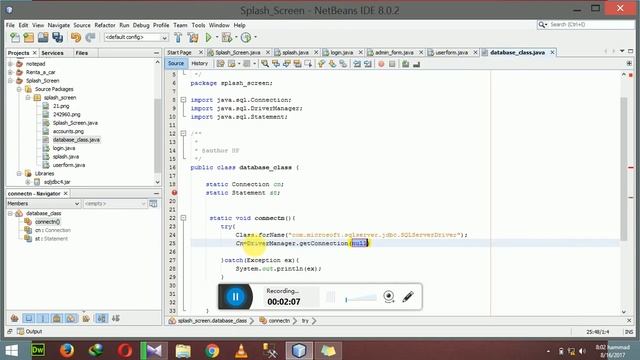Click the Profile Project clock icon

click(x=246, y=38)
